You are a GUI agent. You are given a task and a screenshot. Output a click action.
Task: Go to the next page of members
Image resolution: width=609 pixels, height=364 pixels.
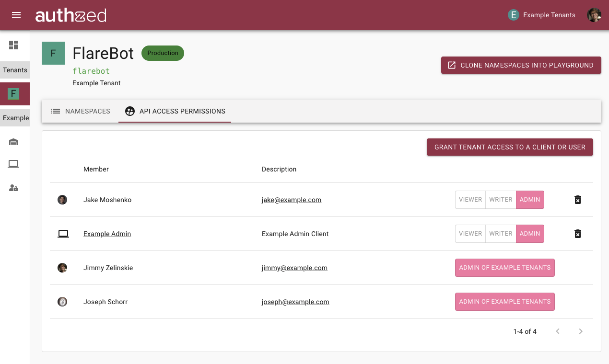pyautogui.click(x=581, y=331)
